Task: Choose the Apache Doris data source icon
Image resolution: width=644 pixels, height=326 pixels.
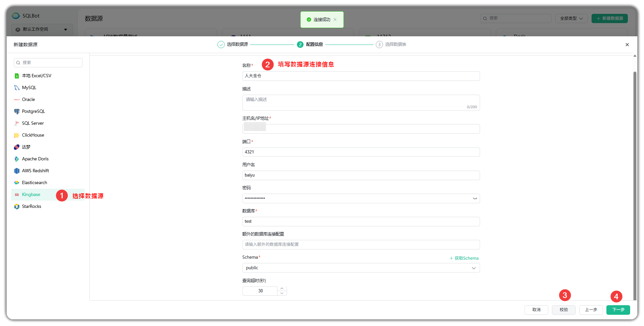Action: (17, 159)
